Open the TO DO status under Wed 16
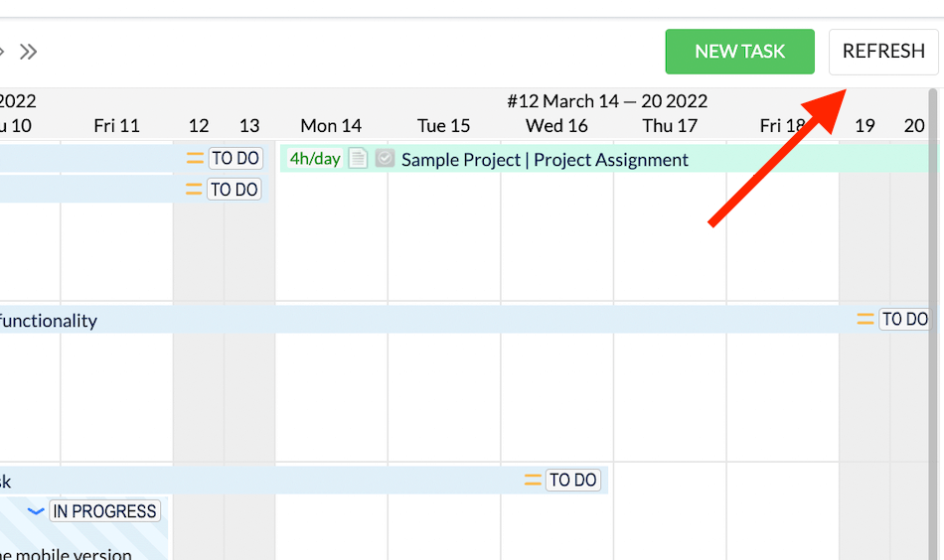The width and height of the screenshot is (944, 560). tap(573, 481)
